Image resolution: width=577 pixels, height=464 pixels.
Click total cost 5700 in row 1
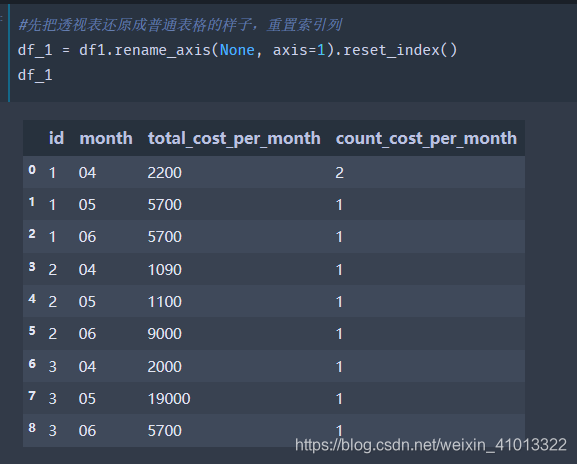coord(164,205)
